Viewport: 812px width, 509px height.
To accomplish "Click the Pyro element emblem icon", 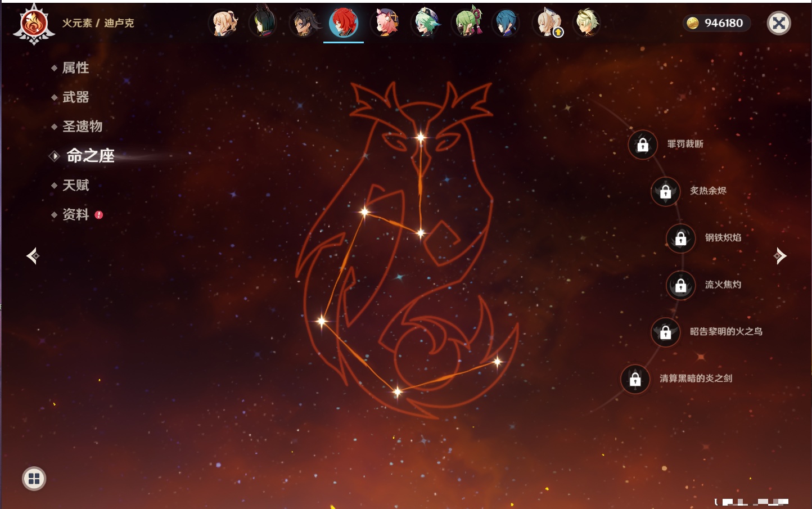I will (34, 24).
